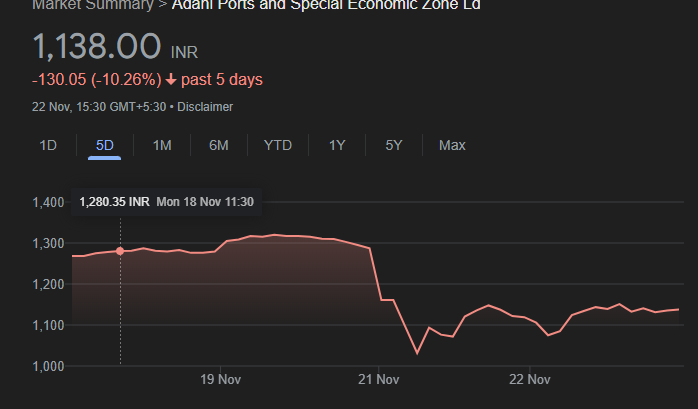
Task: Switch chart to YTD view
Action: [x=278, y=145]
